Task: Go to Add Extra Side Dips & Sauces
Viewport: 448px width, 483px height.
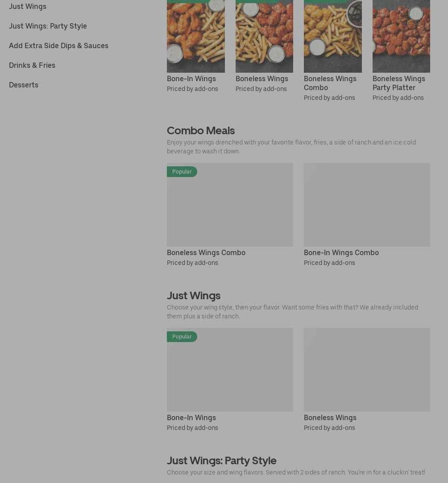Action: coord(58,45)
